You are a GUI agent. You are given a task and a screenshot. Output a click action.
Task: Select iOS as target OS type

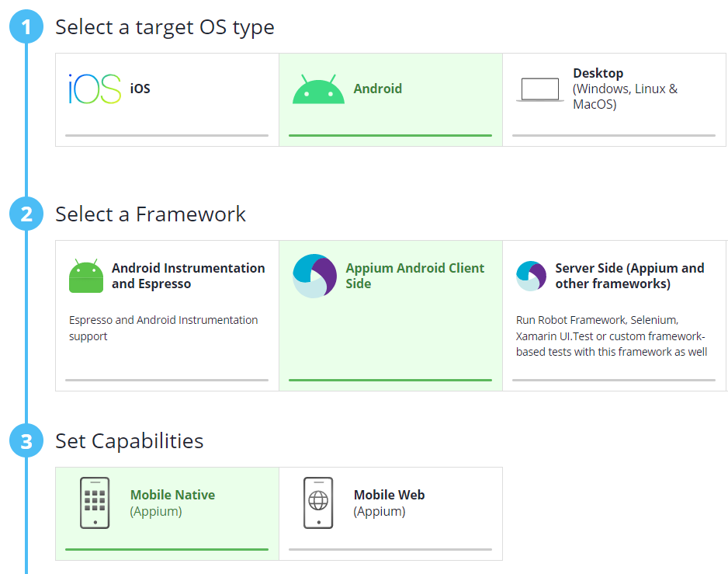click(140, 89)
